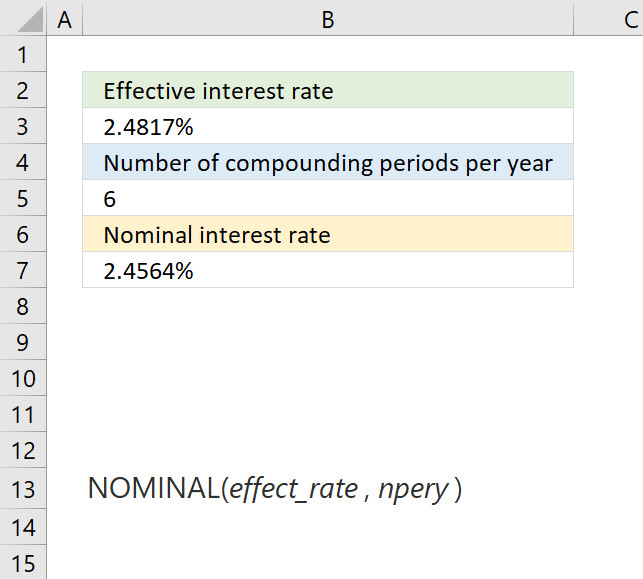Select the cell showing 2.4817%
This screenshot has width=643, height=579.
(x=328, y=126)
